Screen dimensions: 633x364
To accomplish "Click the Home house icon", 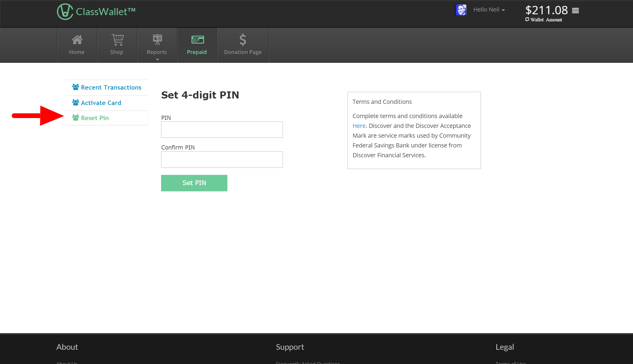I will tap(77, 40).
